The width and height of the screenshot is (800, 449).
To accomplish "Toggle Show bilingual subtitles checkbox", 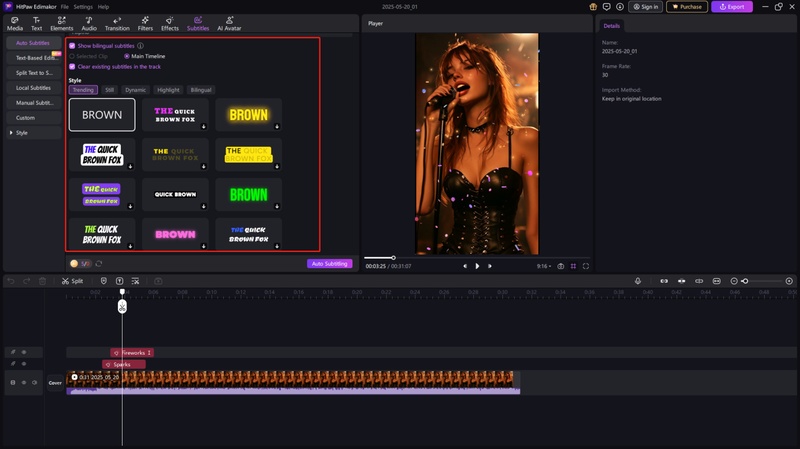I will [72, 46].
